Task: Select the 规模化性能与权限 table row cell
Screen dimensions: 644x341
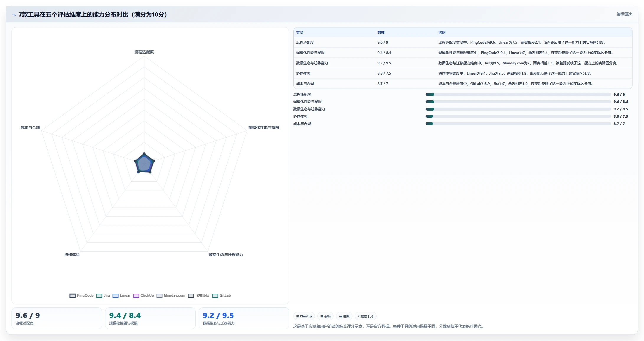Action: coord(310,53)
